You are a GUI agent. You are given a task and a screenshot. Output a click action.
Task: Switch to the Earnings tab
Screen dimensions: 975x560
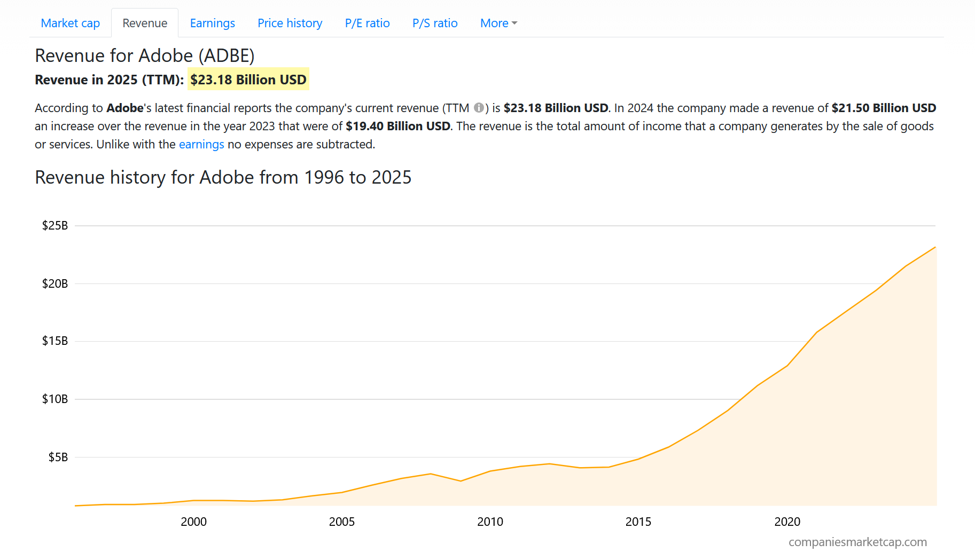[212, 23]
